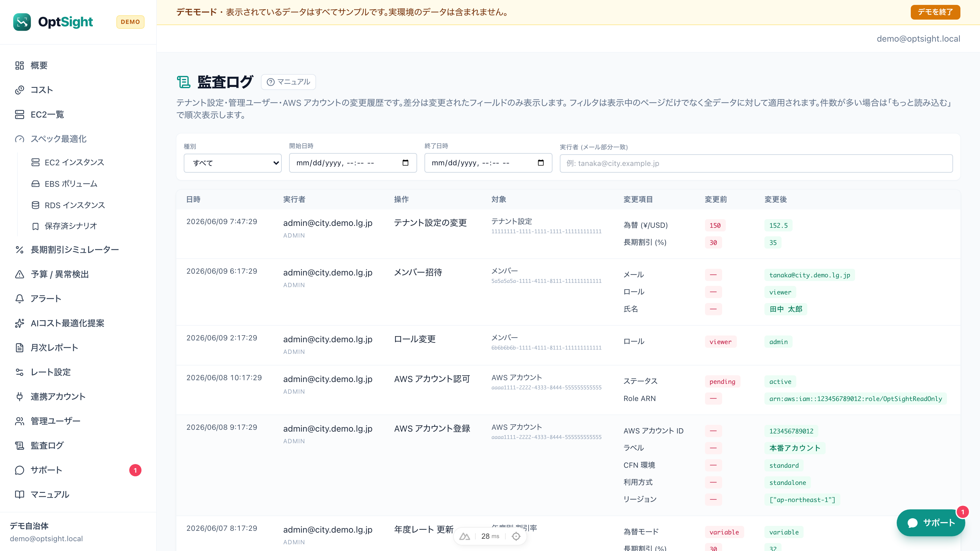Click the Nuxt DevTools logo icon
Image resolution: width=980 pixels, height=551 pixels.
pyautogui.click(x=465, y=536)
